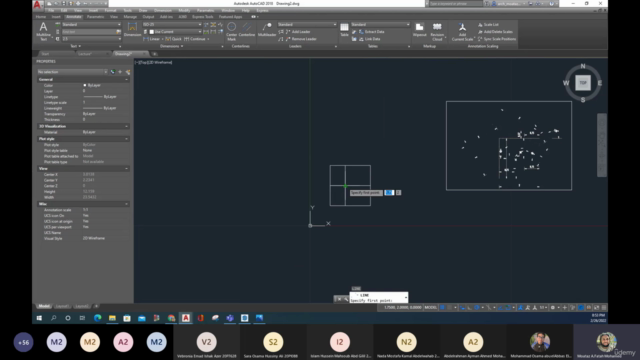The height and width of the screenshot is (360, 640).
Task: Click the Find Text search icon
Action: pos(118,32)
